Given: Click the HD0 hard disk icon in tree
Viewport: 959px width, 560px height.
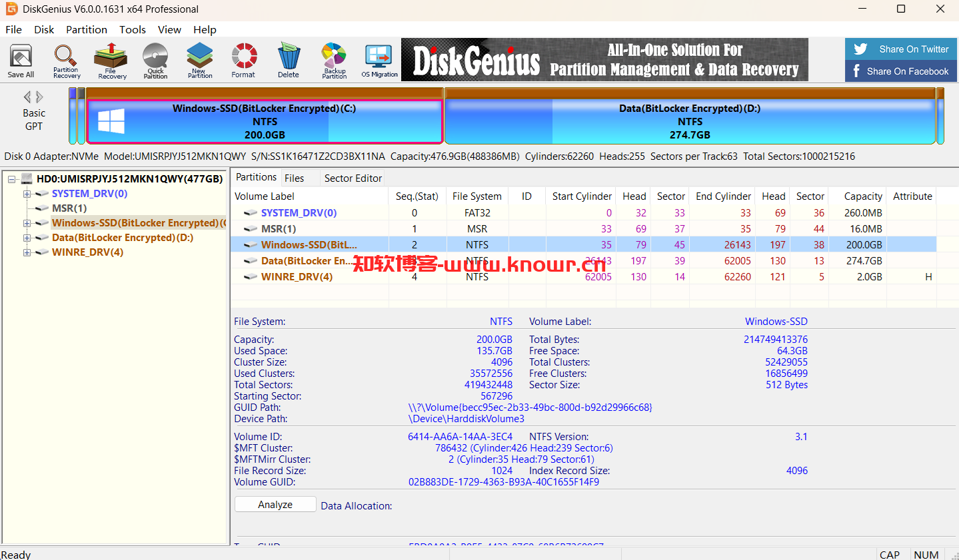Looking at the screenshot, I should (27, 179).
